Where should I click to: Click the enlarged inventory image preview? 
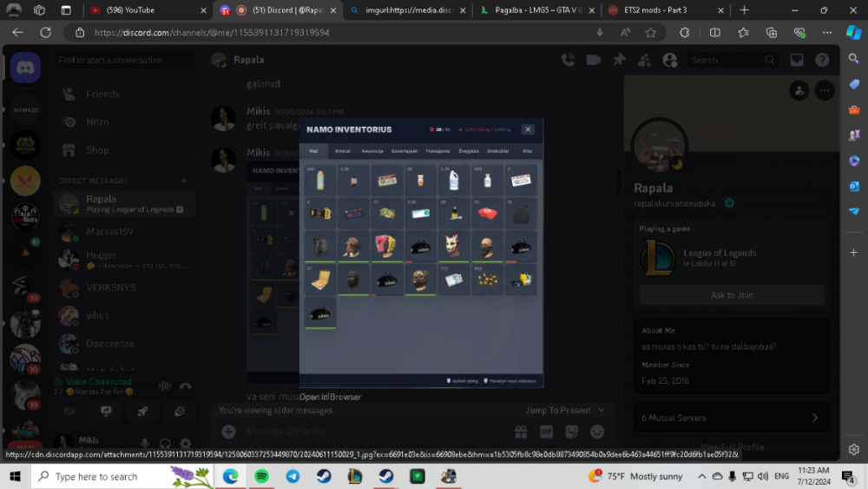click(x=421, y=253)
